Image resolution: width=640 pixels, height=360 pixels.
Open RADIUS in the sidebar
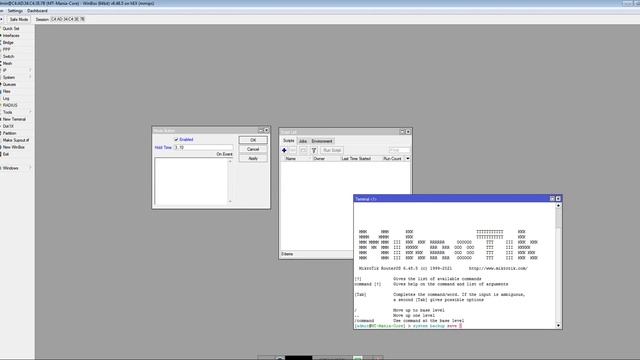10,105
